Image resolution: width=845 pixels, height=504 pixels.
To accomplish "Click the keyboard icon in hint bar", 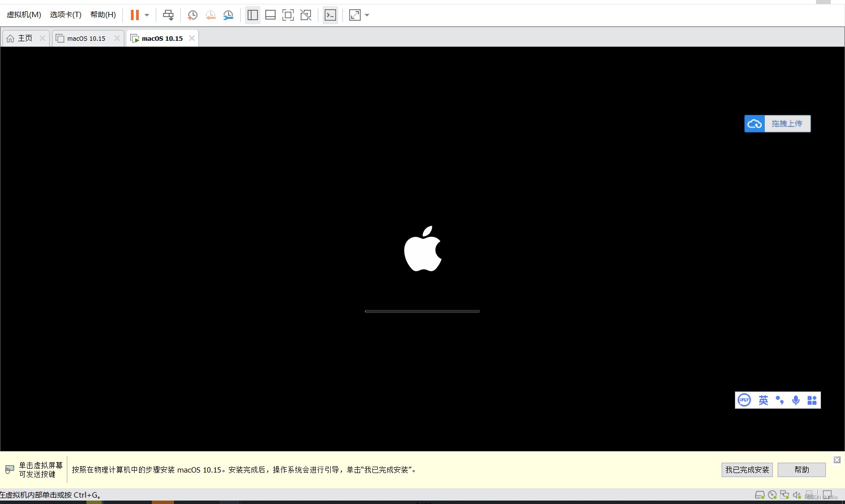I will (10, 470).
